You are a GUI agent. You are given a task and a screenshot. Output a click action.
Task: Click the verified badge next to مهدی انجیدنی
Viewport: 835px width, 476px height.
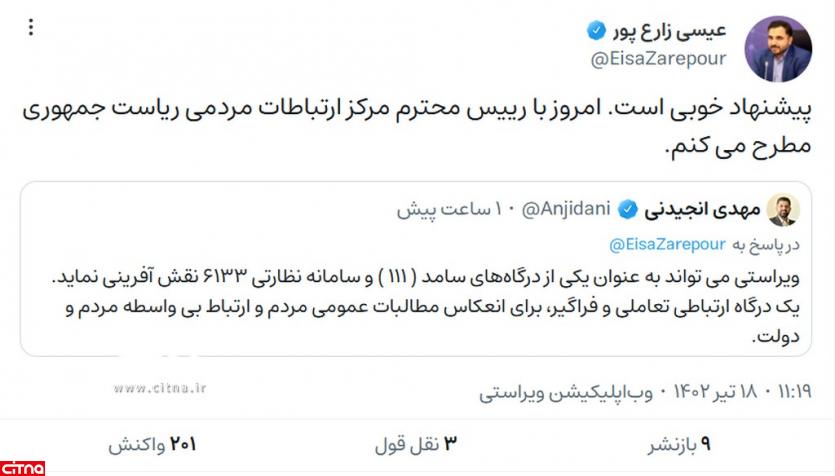(x=628, y=210)
